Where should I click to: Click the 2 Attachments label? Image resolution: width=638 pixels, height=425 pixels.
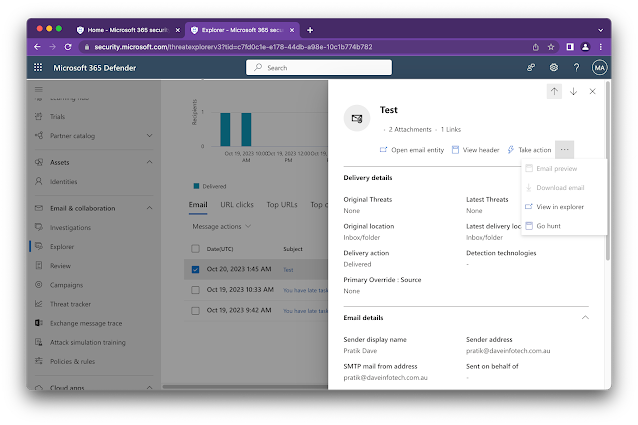(410, 129)
